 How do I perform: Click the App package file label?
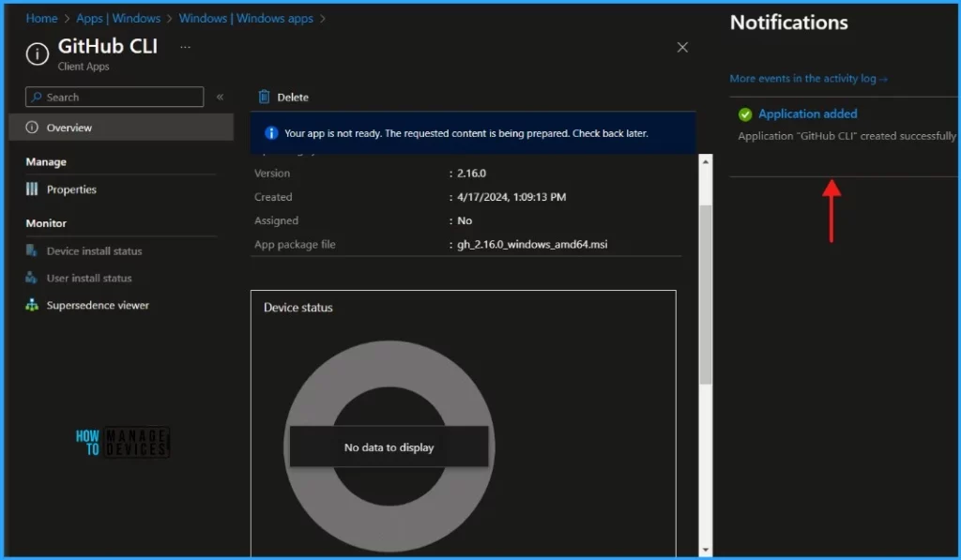click(295, 245)
